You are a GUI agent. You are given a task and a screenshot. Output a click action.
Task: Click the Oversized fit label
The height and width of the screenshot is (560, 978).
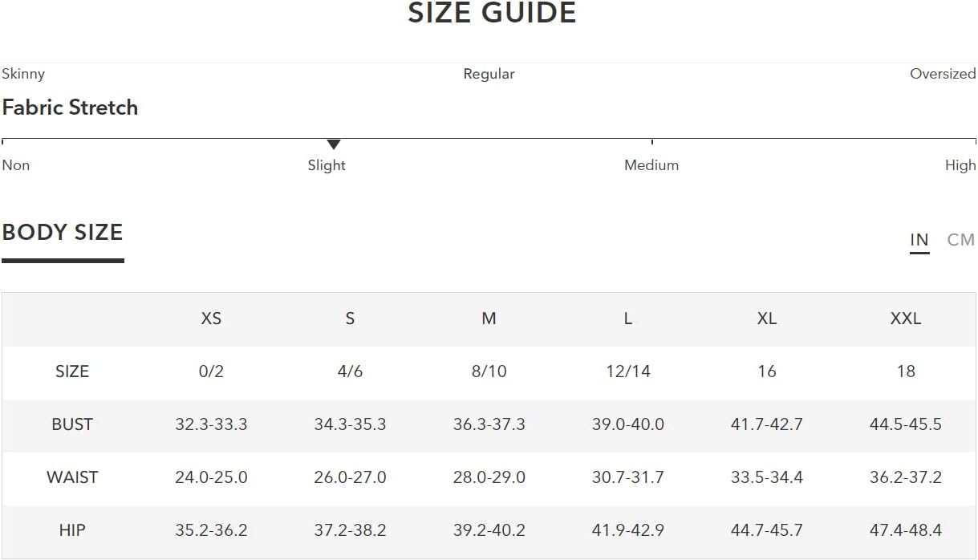(943, 74)
